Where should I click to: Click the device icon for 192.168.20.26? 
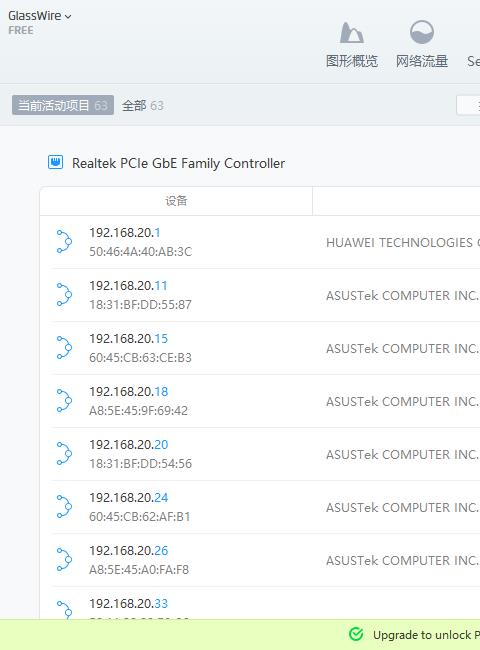pos(64,560)
